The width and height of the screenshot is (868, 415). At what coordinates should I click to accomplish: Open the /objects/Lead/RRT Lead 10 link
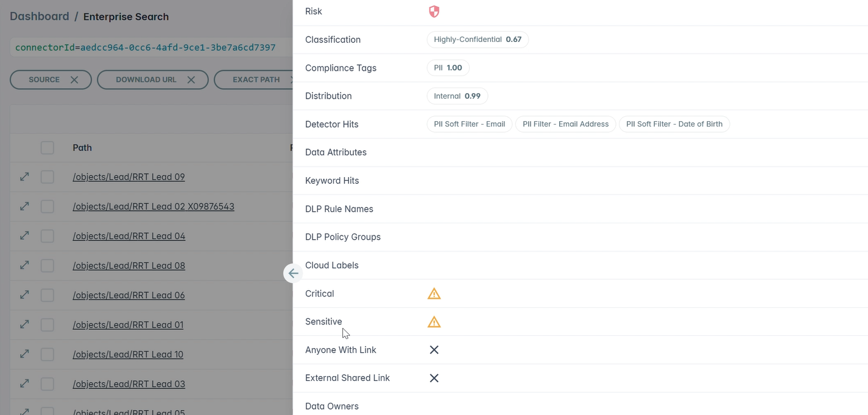tap(128, 354)
